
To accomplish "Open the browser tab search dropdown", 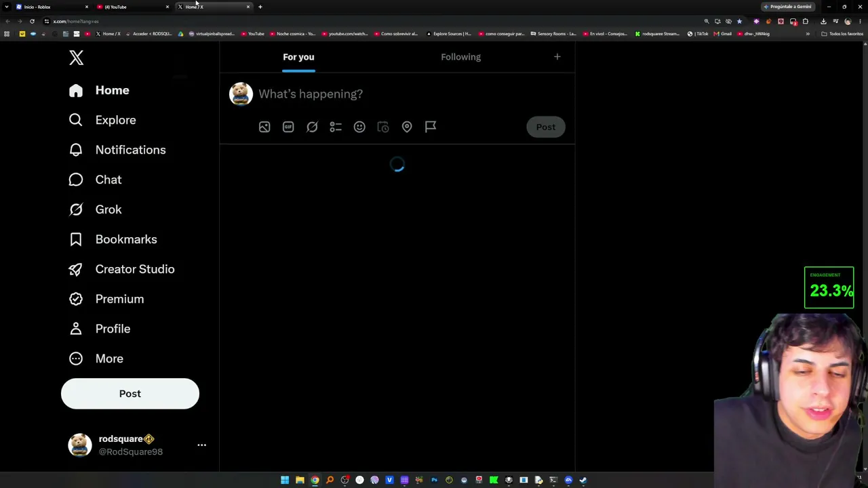I will click(x=6, y=7).
